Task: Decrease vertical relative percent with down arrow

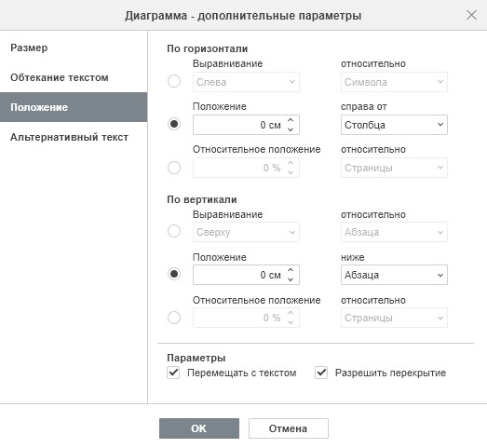Action: point(291,322)
